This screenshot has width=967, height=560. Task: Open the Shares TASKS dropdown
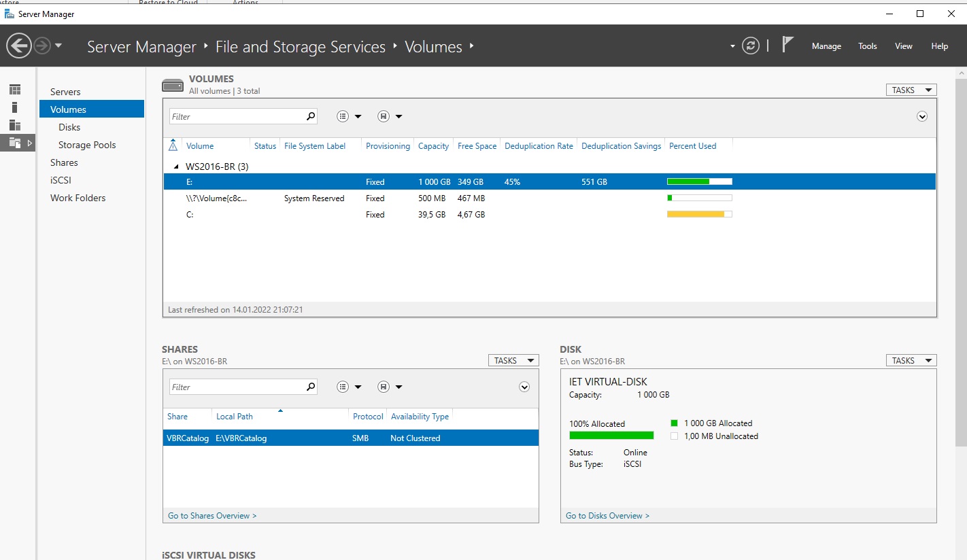coord(513,360)
